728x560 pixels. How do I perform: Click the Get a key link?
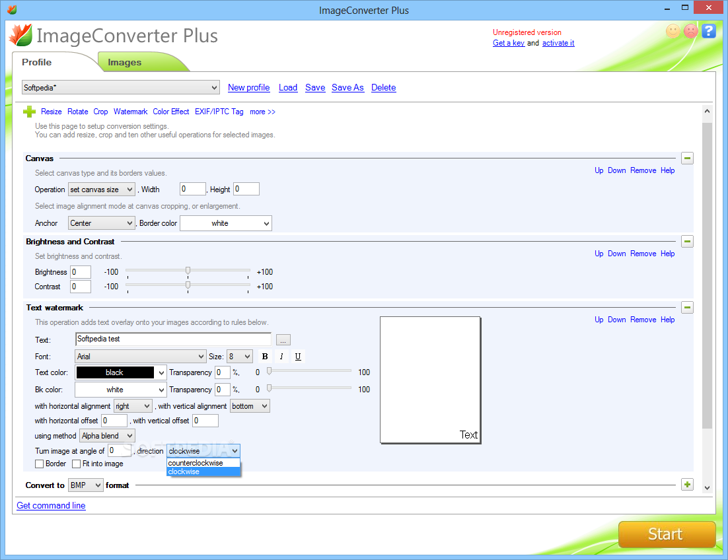(509, 43)
